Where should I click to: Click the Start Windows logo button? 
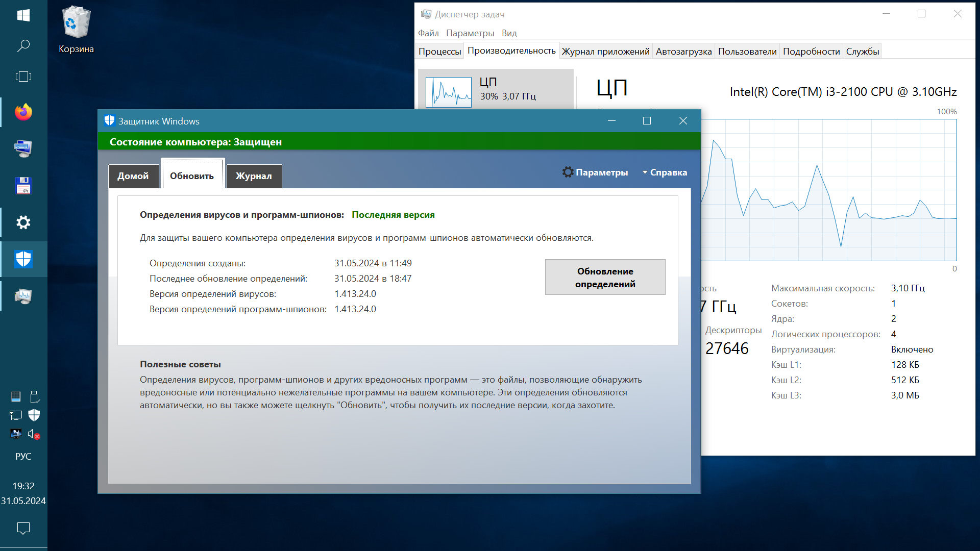point(23,15)
